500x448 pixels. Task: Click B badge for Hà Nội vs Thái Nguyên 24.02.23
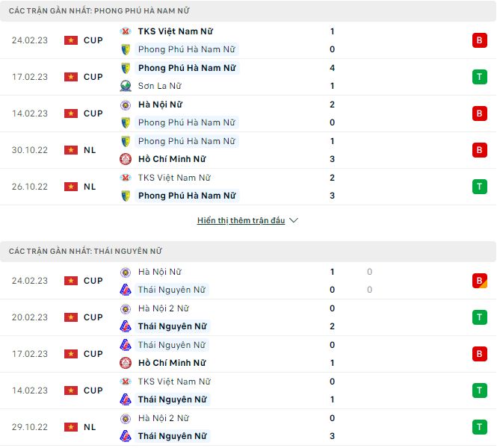click(479, 281)
